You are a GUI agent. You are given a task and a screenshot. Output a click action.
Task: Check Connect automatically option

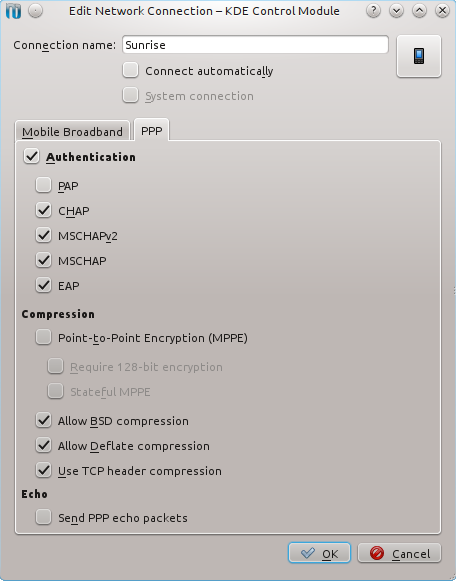pyautogui.click(x=131, y=70)
